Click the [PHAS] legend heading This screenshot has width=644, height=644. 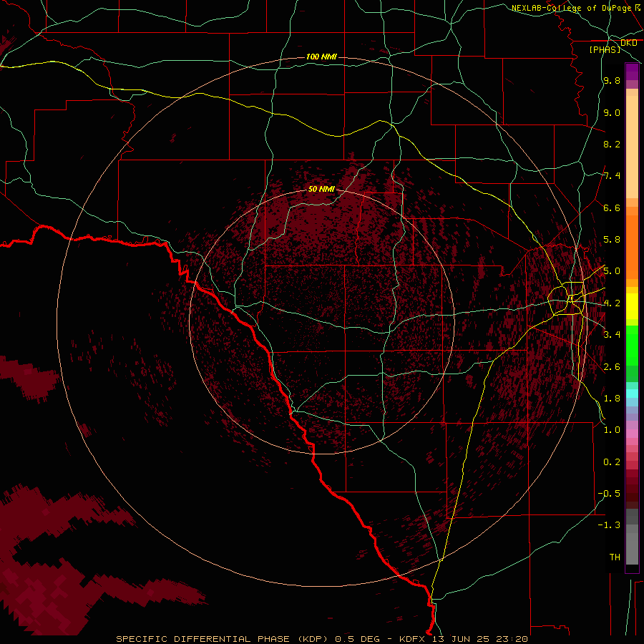coord(605,49)
